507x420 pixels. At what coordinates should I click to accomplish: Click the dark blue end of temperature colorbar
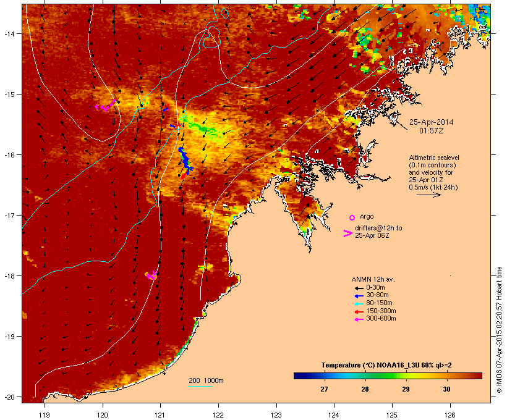[297, 376]
